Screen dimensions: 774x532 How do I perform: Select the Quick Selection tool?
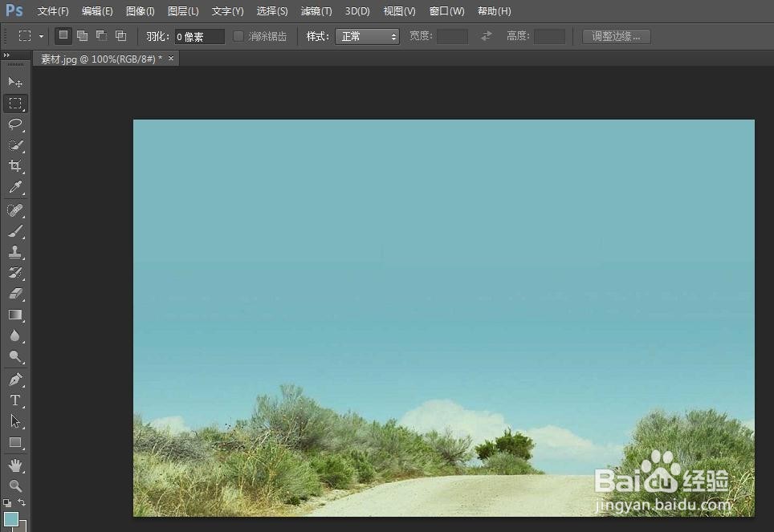(x=15, y=145)
